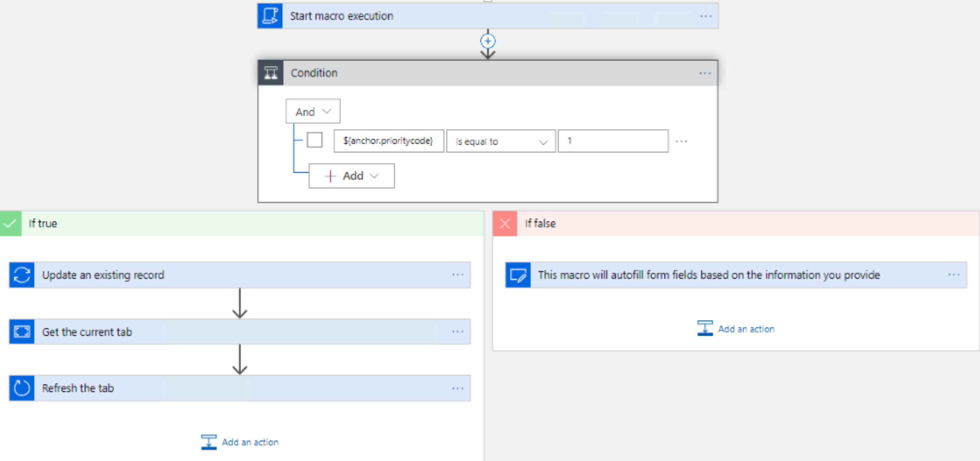Viewport: 980px width, 461px height.
Task: Click the If false branch header
Action: (736, 223)
